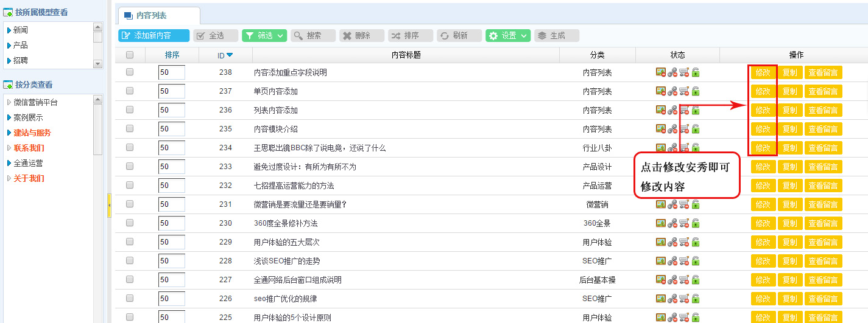The width and height of the screenshot is (868, 323).
Task: Click the sort order field for ID 235
Action: (171, 129)
